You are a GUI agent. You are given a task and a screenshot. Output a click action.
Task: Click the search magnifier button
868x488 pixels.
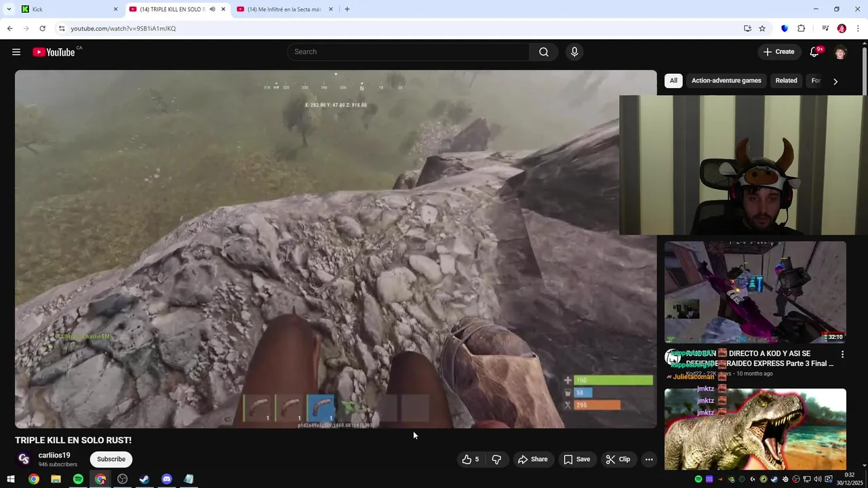544,52
